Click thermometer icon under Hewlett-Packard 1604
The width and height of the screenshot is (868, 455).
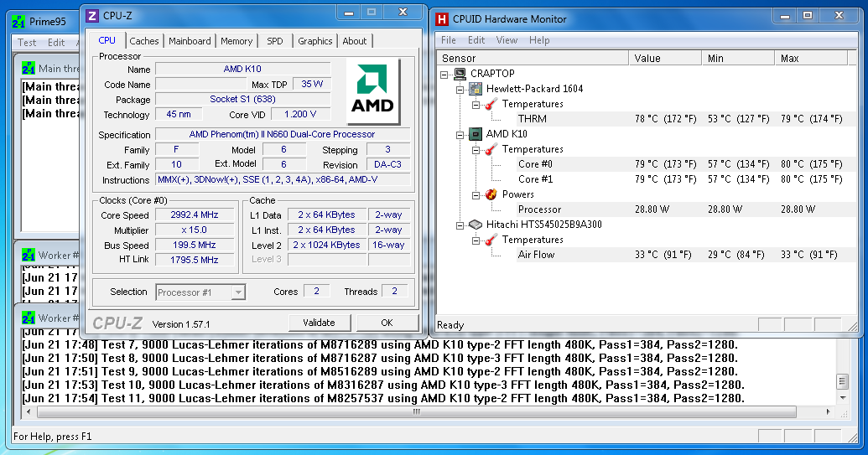pyautogui.click(x=491, y=104)
